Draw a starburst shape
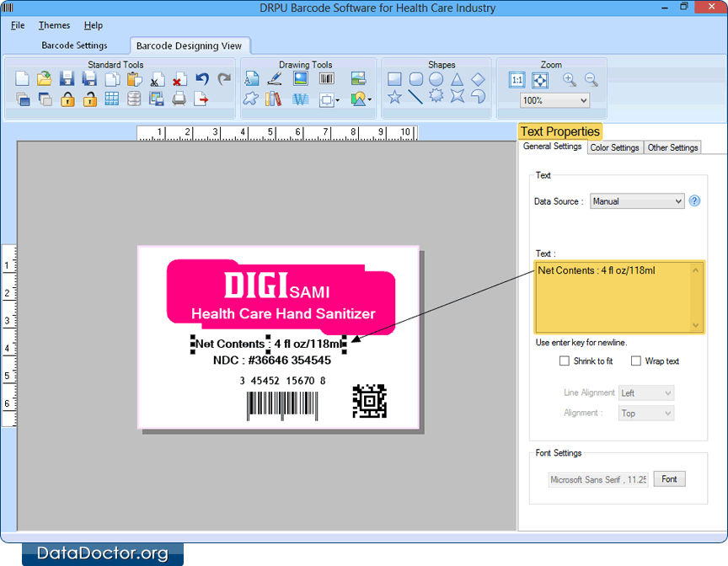 pos(436,96)
